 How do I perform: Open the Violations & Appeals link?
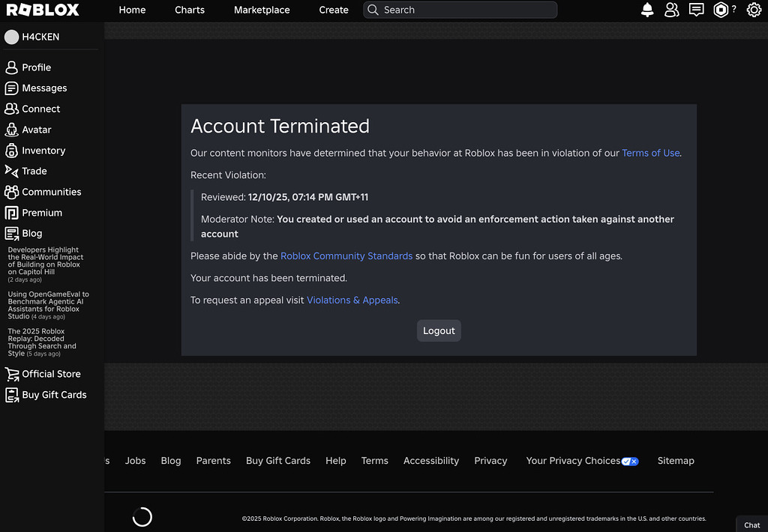coord(352,300)
